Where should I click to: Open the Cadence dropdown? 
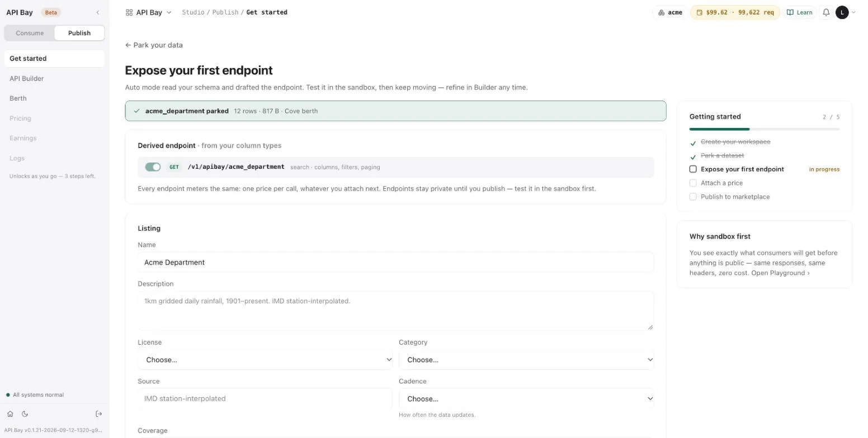click(x=526, y=399)
